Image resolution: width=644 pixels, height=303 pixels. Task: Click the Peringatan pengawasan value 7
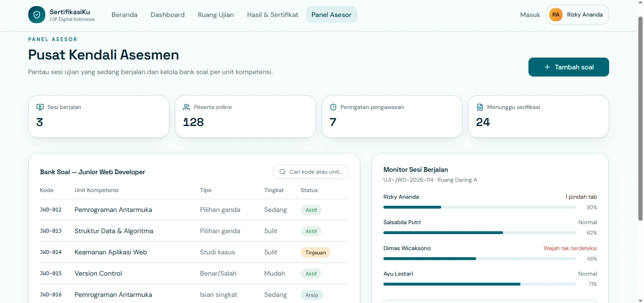[333, 122]
